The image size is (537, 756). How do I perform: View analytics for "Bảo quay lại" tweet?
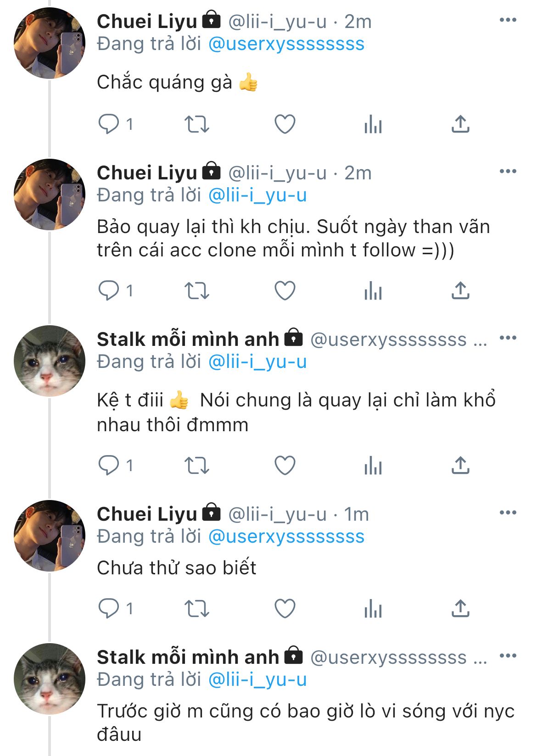point(373,290)
